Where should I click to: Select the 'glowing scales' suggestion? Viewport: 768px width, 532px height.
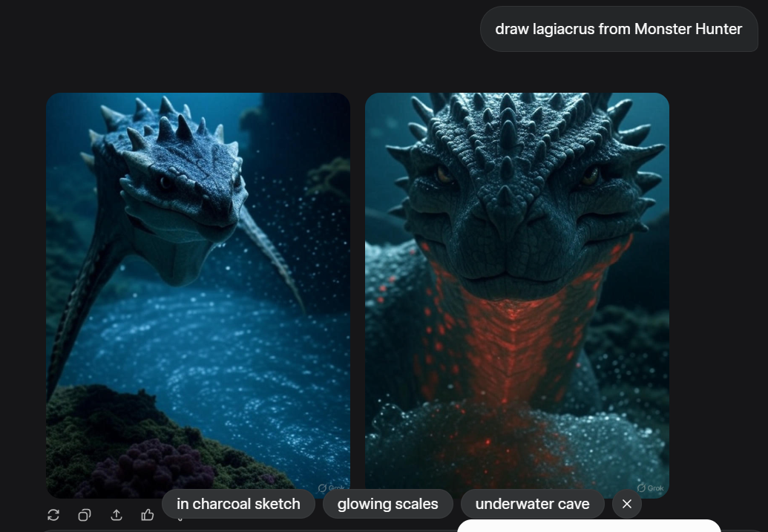coord(388,504)
